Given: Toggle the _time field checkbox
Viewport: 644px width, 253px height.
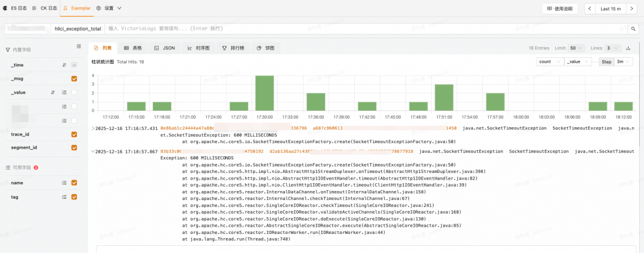Looking at the screenshot, I should [75, 65].
